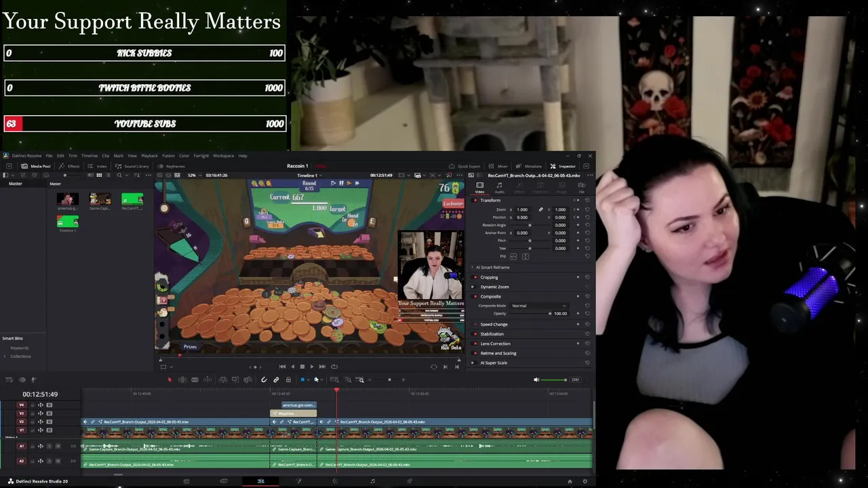This screenshot has width=868, height=488.
Task: Expand the Speed Change section
Action: click(x=494, y=324)
